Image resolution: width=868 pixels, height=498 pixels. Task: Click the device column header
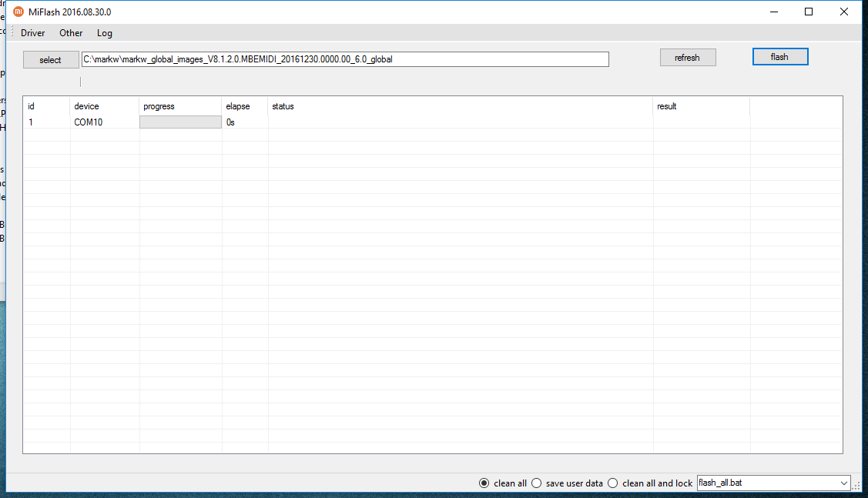pos(104,106)
